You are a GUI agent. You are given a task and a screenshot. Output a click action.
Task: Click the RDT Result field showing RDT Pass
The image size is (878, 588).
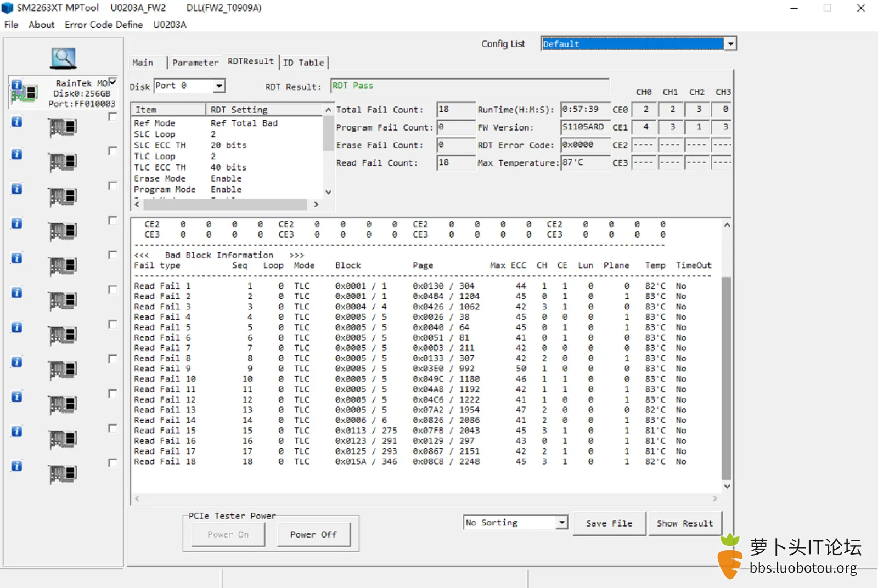tap(470, 86)
